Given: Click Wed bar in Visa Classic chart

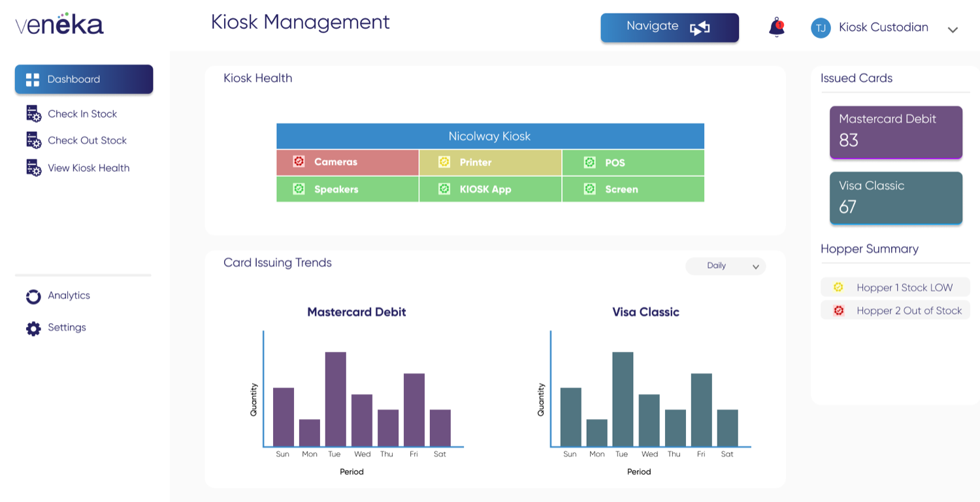Looking at the screenshot, I should pos(649,420).
